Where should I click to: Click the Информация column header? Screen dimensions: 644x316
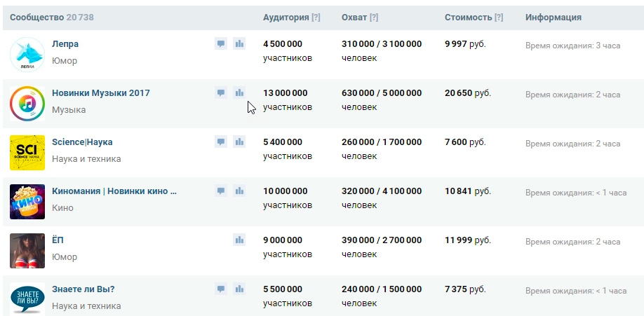554,18
